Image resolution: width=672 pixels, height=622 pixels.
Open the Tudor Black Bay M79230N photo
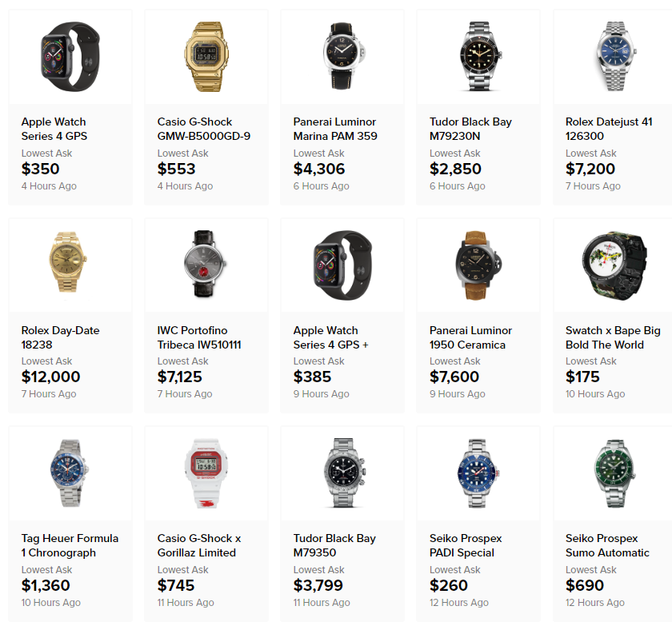click(480, 57)
